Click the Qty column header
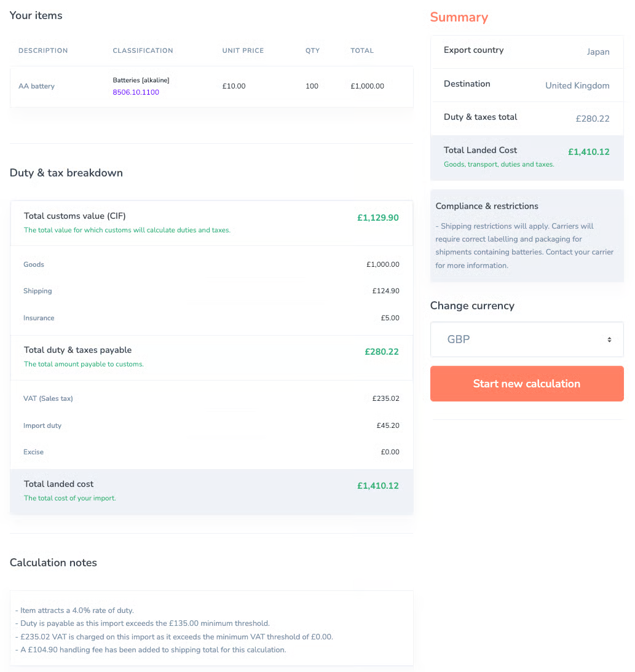Screen dimensions: 635x672 [312, 50]
